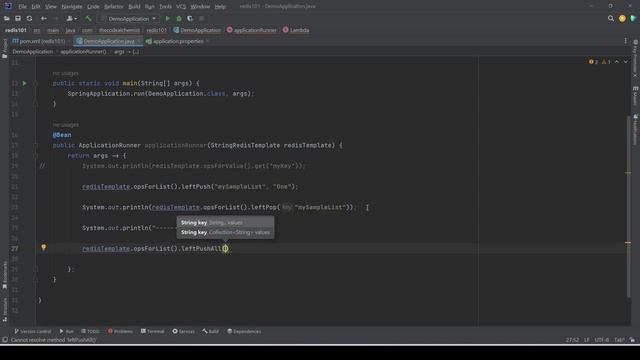640x360 pixels.
Task: Open the DemoApplication run configuration dropdown
Action: click(x=129, y=19)
